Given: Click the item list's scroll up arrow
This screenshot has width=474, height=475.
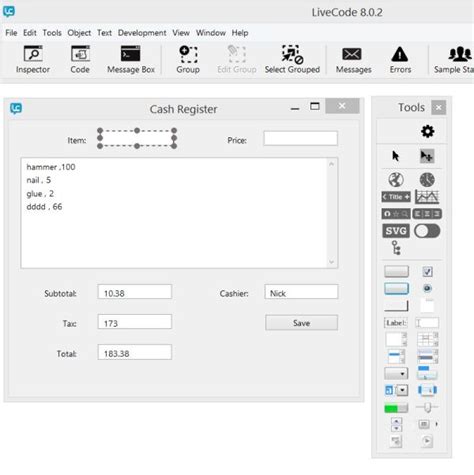Looking at the screenshot, I should click(331, 164).
